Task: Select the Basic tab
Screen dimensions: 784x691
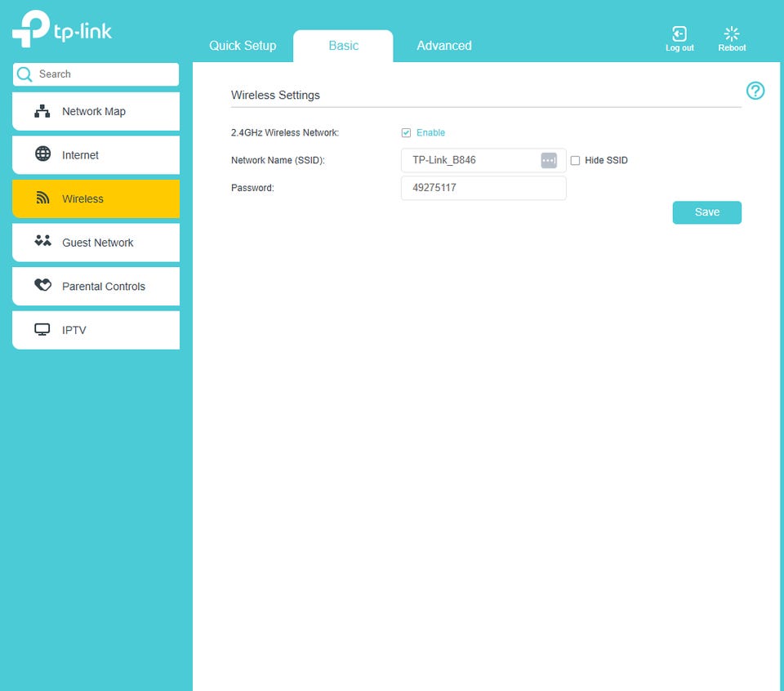Action: coord(343,46)
